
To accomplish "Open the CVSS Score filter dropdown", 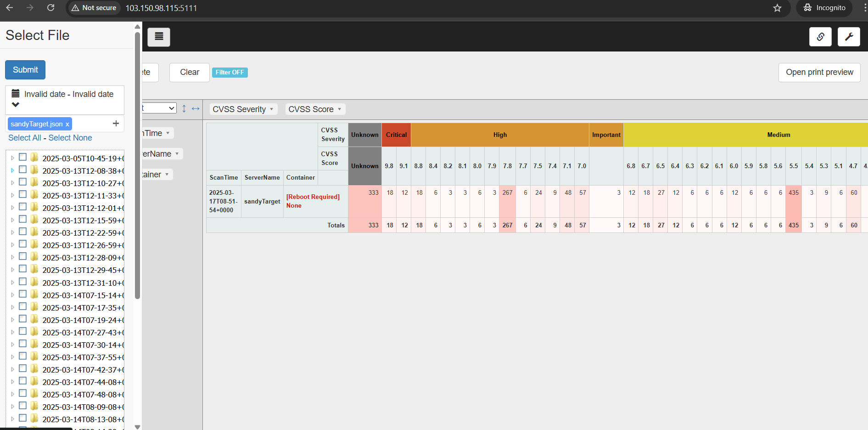I will [315, 109].
